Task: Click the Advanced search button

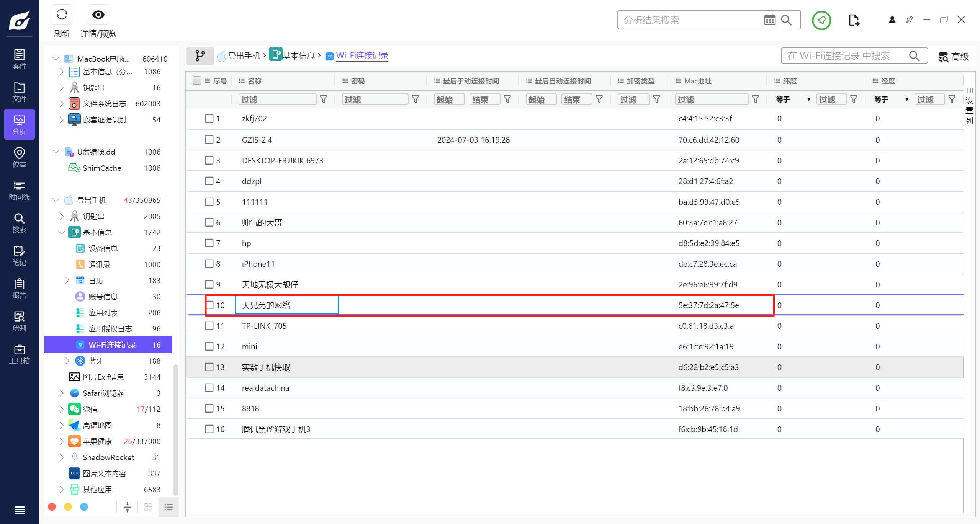Action: coord(954,57)
